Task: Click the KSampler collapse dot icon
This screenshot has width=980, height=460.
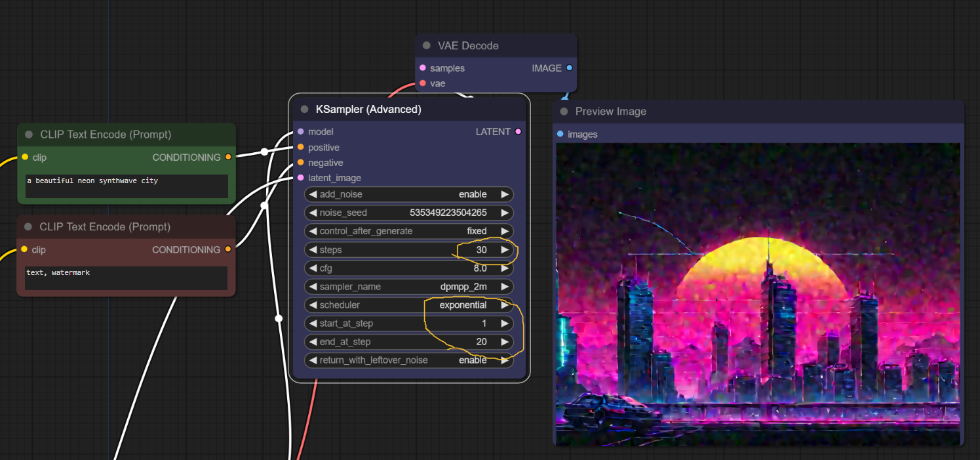Action: [x=304, y=110]
